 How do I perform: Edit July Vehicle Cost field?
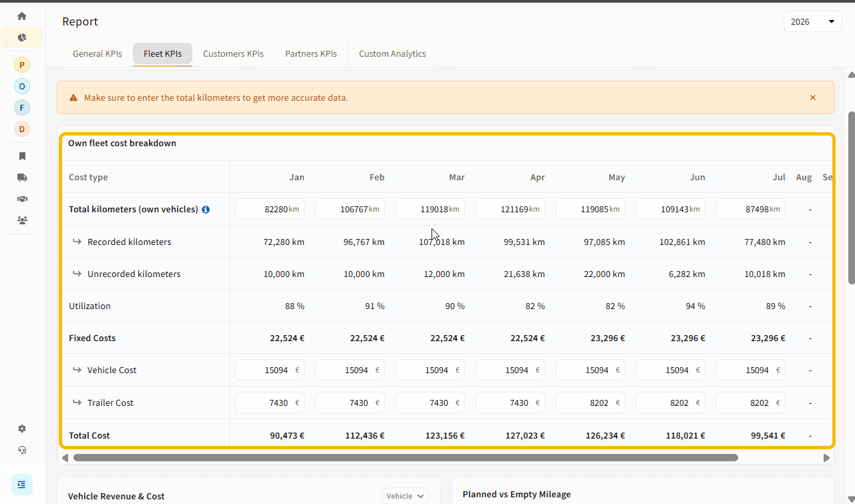tap(751, 370)
